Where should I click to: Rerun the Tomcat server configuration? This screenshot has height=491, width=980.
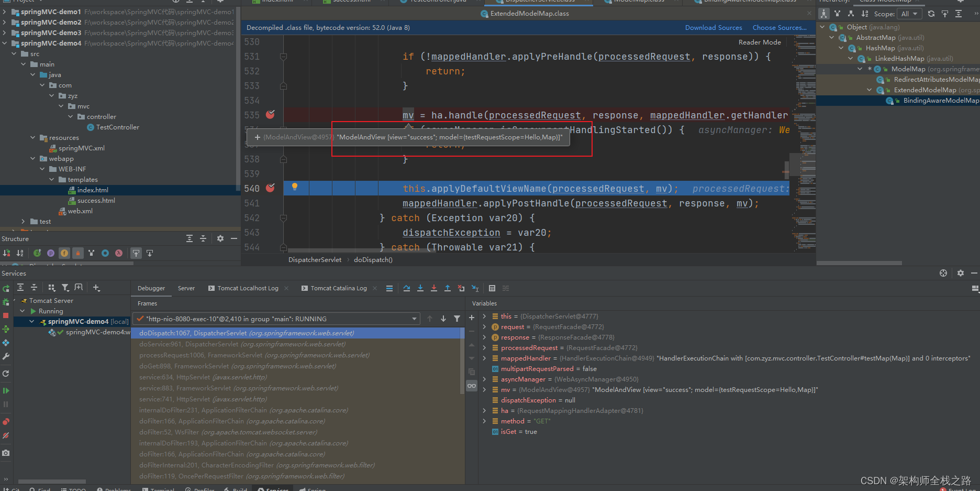[x=6, y=289]
